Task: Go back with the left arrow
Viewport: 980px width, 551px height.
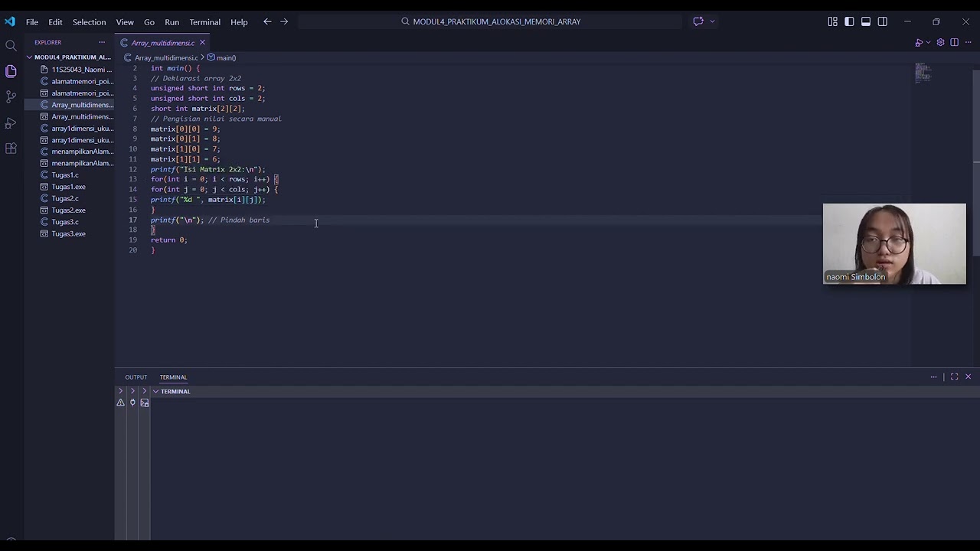Action: point(267,21)
